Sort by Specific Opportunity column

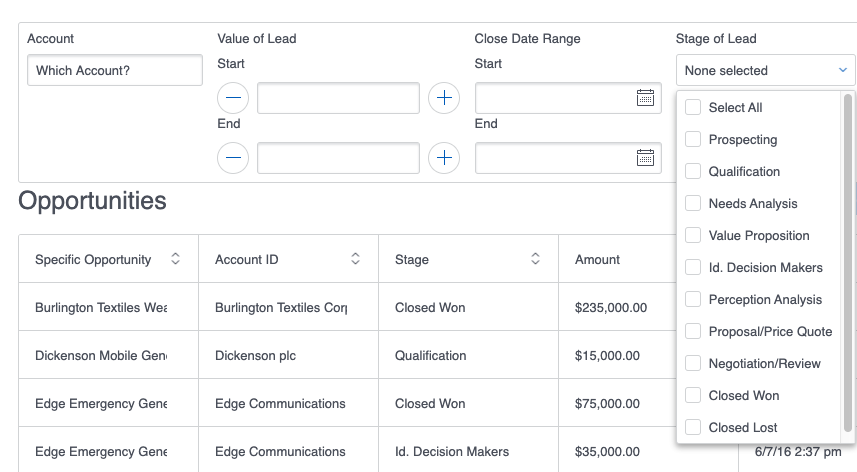tap(176, 259)
